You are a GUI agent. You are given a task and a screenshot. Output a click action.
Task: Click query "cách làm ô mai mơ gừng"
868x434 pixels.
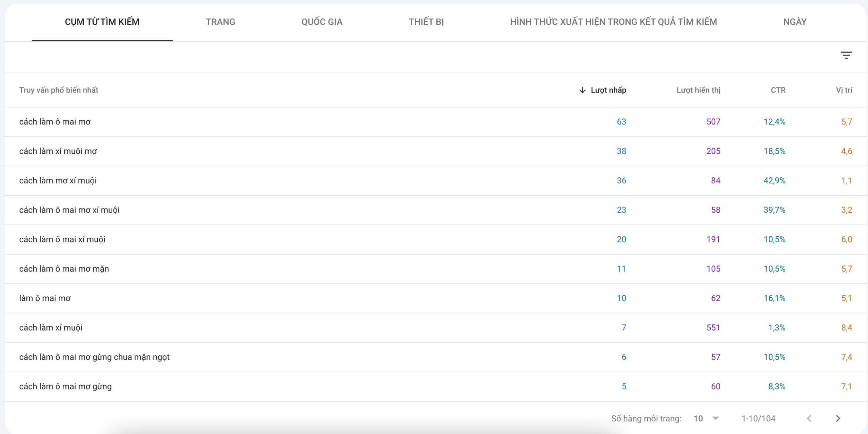point(65,387)
